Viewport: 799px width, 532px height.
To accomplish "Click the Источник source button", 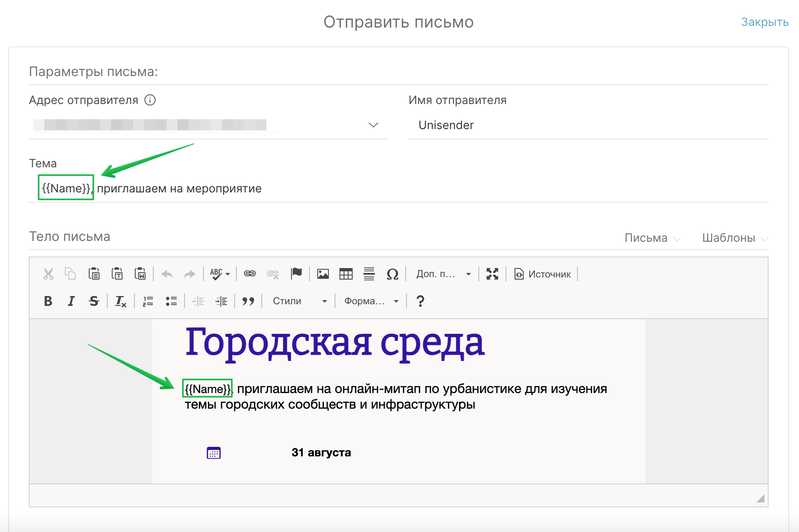I will point(543,274).
